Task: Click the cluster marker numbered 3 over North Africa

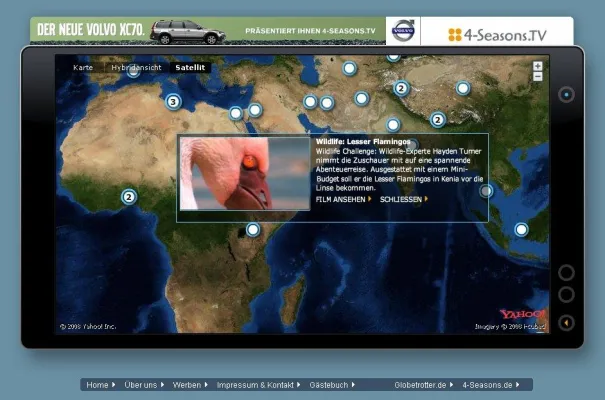Action: coord(173,102)
